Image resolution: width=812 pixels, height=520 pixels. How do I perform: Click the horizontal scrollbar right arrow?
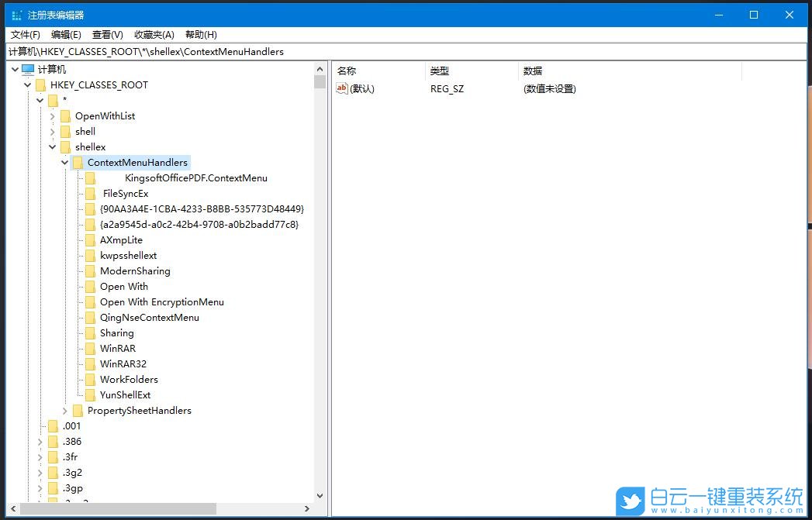click(x=308, y=510)
